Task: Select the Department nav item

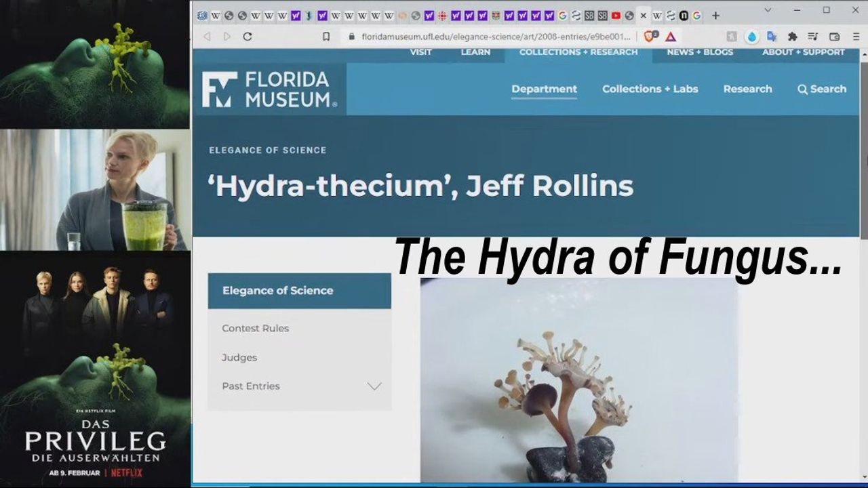Action: [544, 89]
